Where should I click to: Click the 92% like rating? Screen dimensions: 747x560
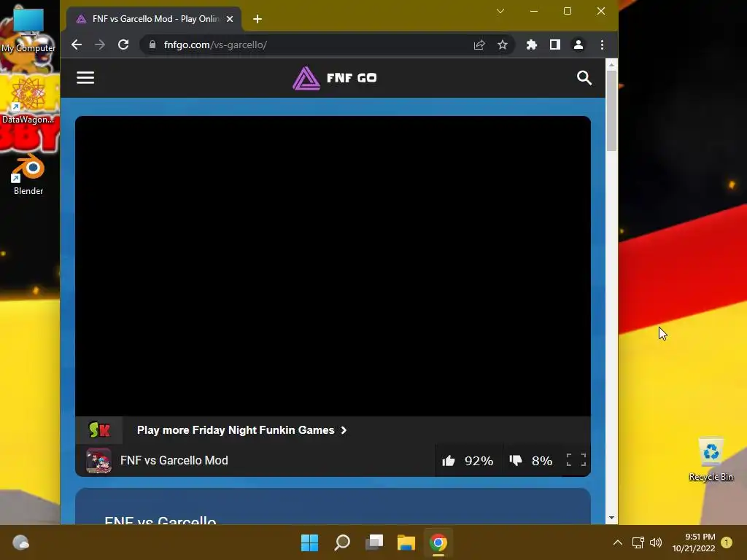tap(479, 461)
